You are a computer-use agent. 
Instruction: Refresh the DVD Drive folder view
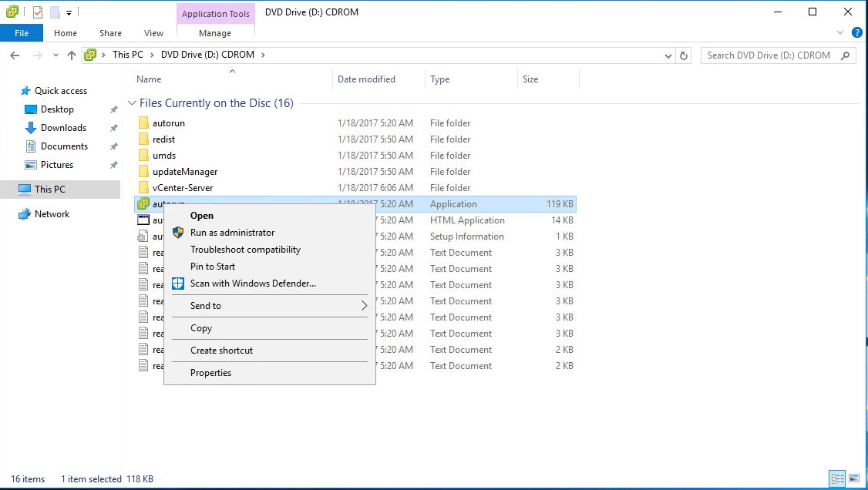click(684, 55)
